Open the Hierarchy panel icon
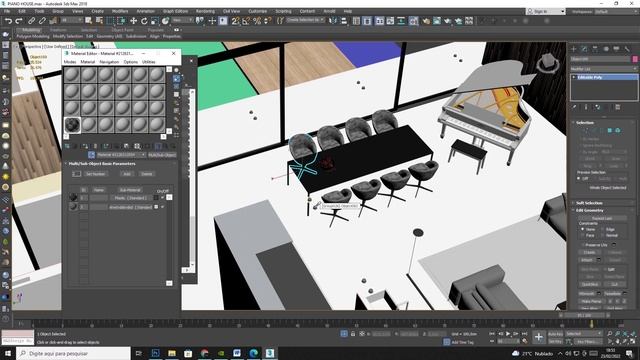Image resolution: width=640 pixels, height=360 pixels. coord(595,49)
